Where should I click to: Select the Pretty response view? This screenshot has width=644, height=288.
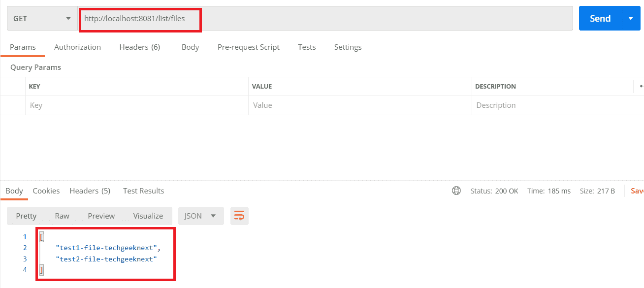[26, 216]
